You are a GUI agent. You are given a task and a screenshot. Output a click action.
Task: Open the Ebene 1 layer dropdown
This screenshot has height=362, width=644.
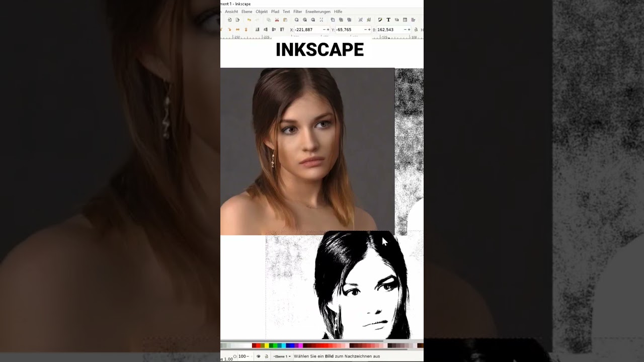(x=282, y=356)
